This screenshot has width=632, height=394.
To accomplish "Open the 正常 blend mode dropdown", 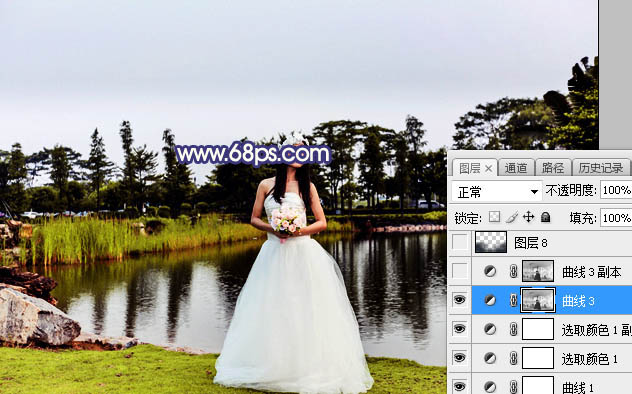I will 497,192.
